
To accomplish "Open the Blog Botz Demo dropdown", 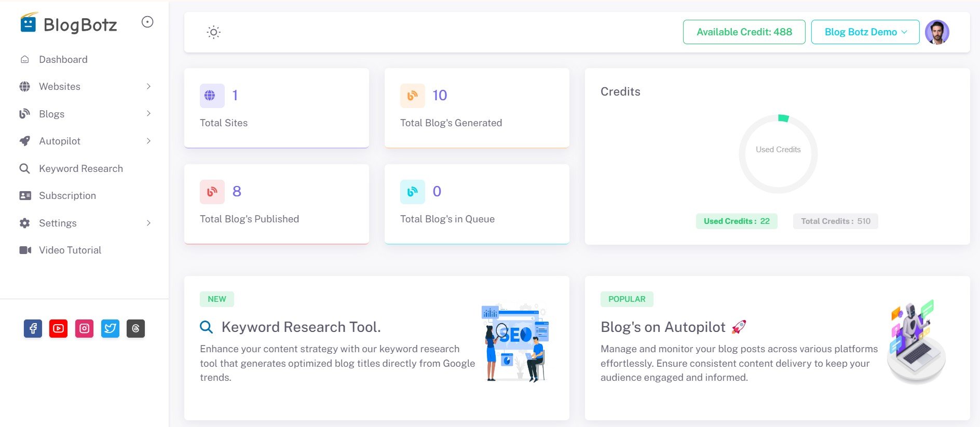I will point(865,32).
